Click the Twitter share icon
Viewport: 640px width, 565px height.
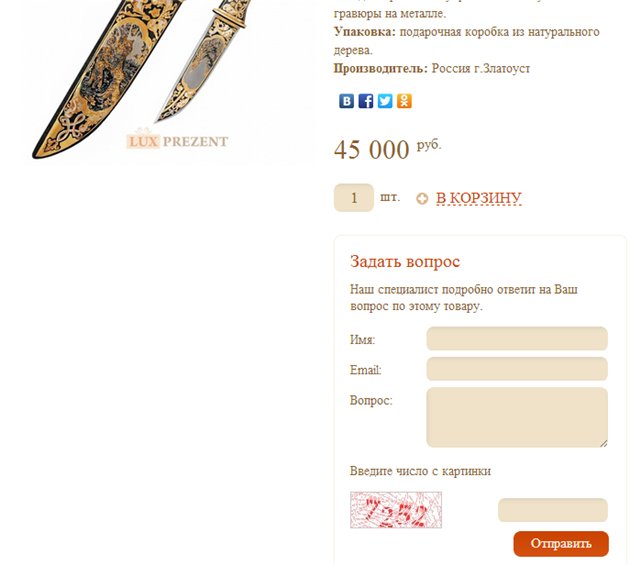(385, 101)
